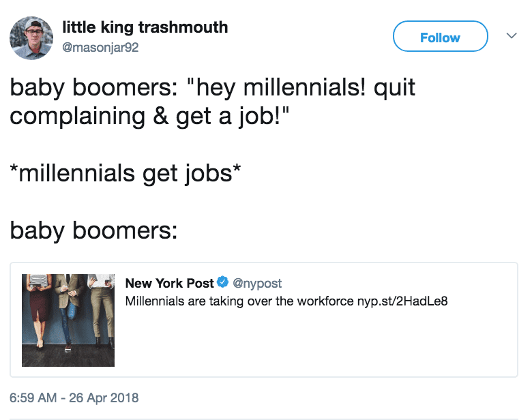Visit the @masonjar92 handle link
This screenshot has height=420, width=532.
pyautogui.click(x=100, y=47)
